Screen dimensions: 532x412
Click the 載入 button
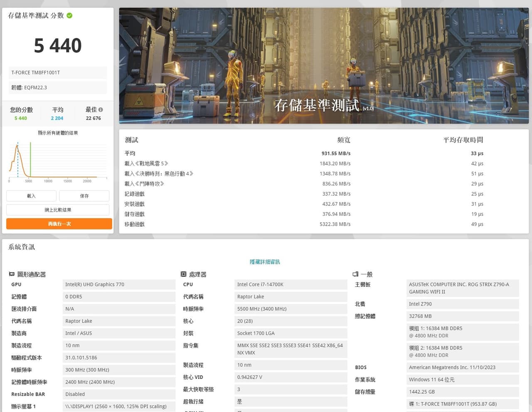[x=31, y=196]
